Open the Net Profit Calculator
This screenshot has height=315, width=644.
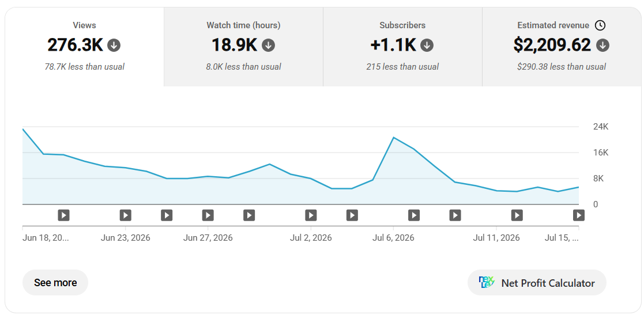(537, 283)
